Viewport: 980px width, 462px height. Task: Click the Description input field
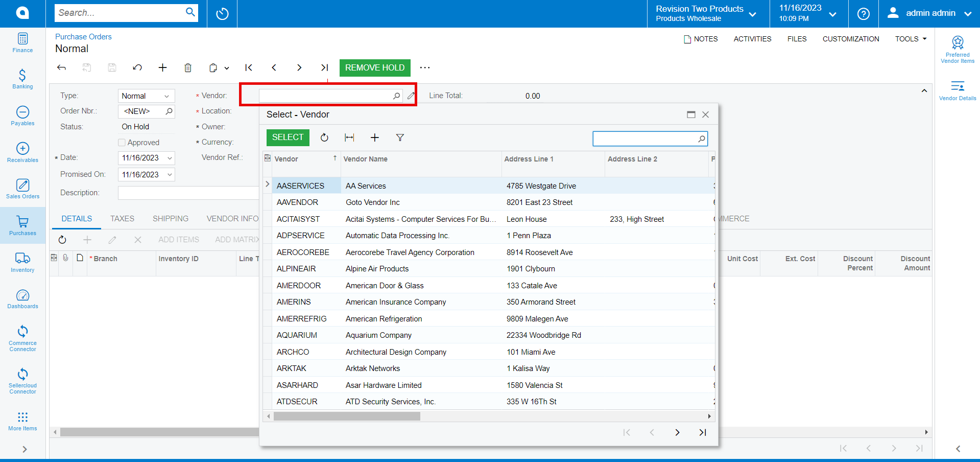pos(188,193)
